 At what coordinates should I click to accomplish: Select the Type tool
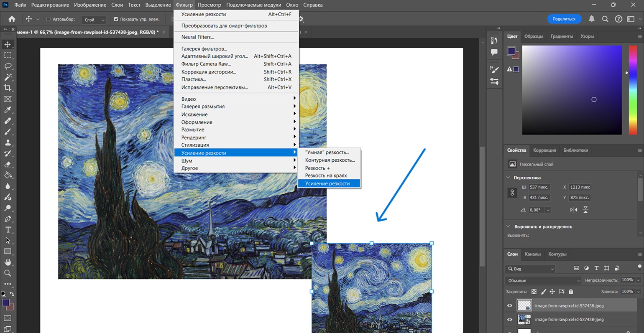coord(8,230)
